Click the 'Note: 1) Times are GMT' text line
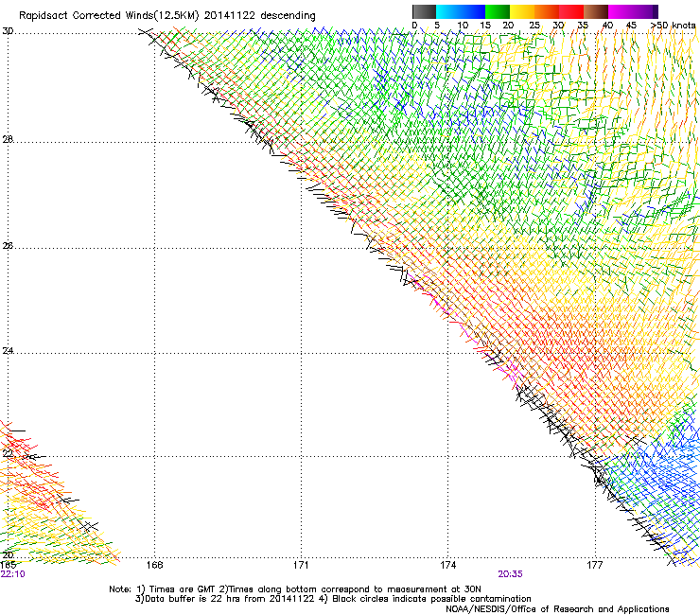Image resolution: width=700 pixels, height=615 pixels. [x=295, y=589]
